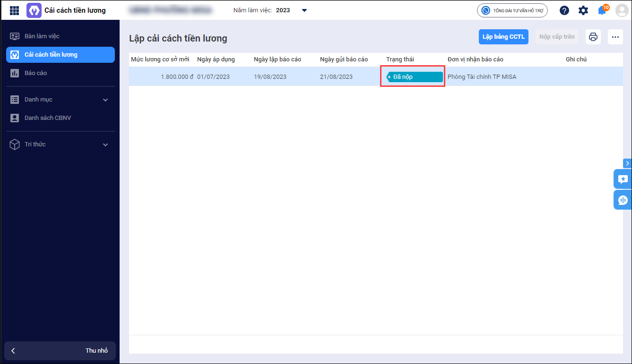Image resolution: width=632 pixels, height=364 pixels.
Task: Expand the right side panel arrow
Action: click(627, 163)
